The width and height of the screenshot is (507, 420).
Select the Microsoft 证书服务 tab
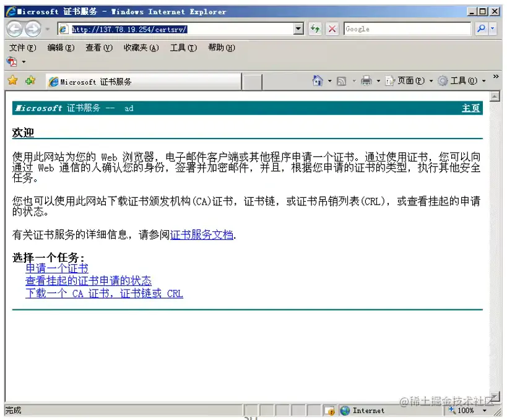click(144, 82)
